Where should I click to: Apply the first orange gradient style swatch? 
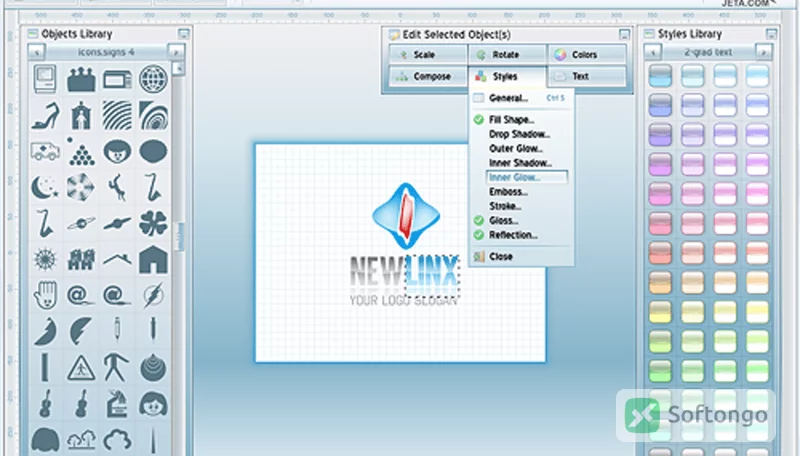[x=660, y=283]
